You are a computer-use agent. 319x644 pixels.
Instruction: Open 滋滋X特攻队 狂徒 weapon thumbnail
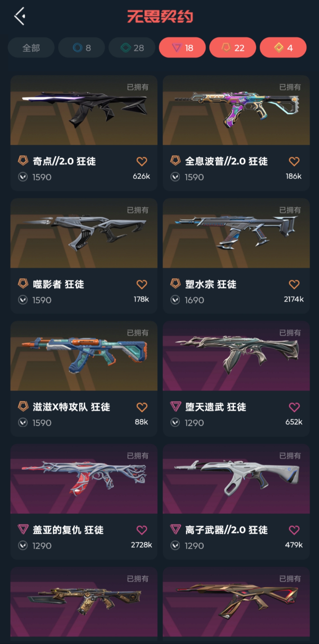tap(84, 356)
